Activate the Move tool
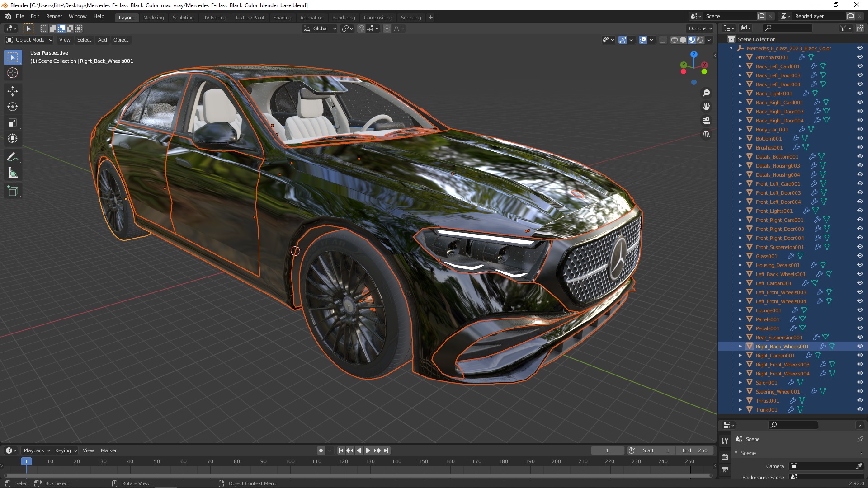 pyautogui.click(x=13, y=91)
